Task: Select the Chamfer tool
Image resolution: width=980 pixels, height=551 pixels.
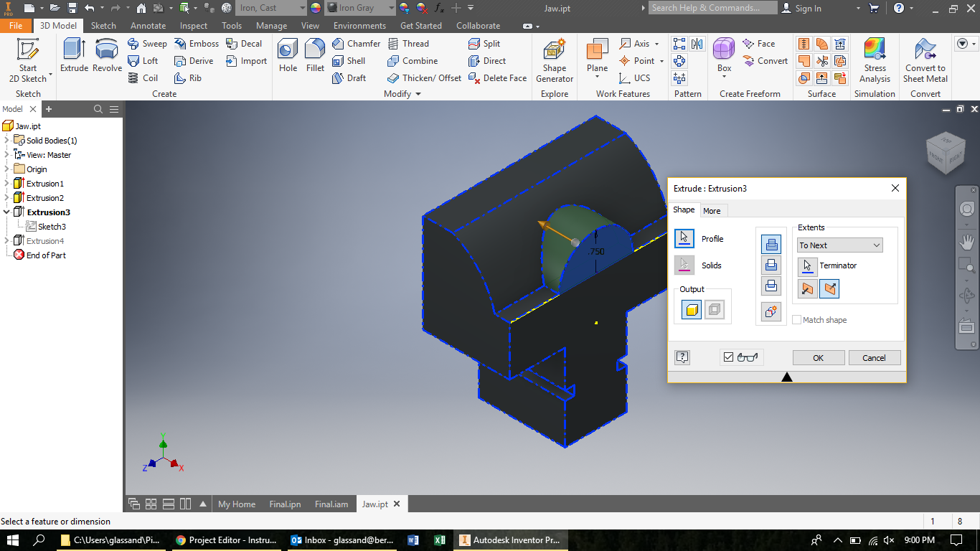Action: (356, 44)
